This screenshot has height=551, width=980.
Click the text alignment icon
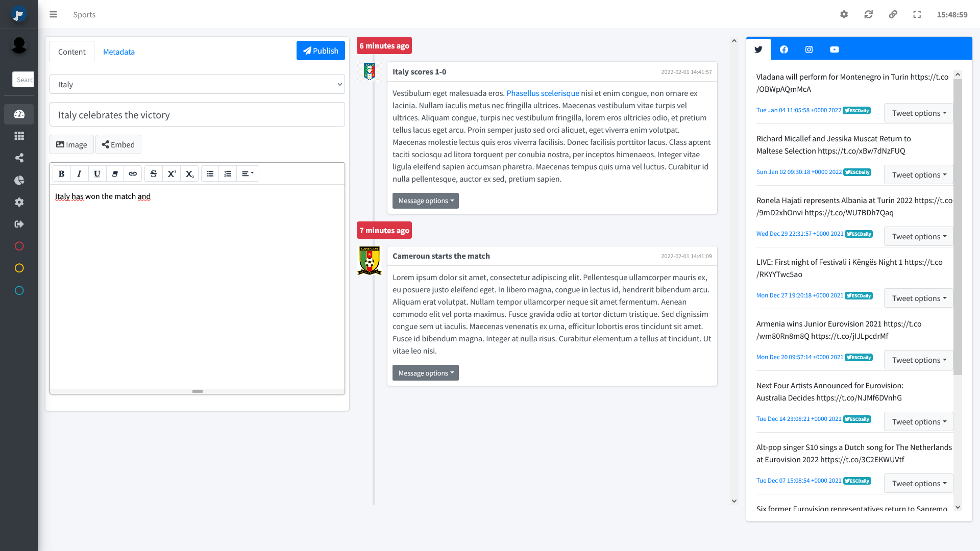pos(247,173)
